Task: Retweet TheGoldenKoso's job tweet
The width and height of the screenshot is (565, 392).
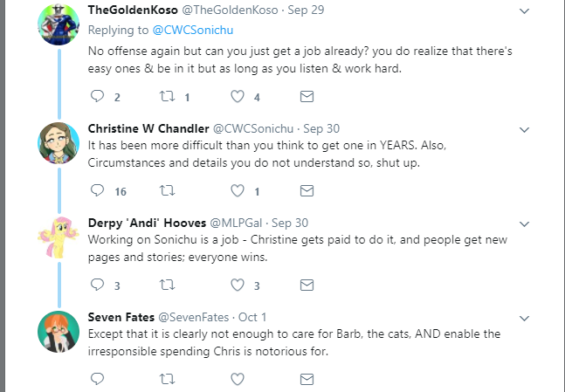Action: [167, 96]
